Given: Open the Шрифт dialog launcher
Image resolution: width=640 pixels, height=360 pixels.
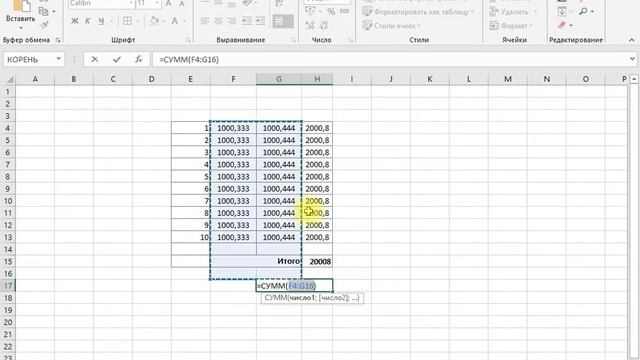Looking at the screenshot, I should pos(188,40).
